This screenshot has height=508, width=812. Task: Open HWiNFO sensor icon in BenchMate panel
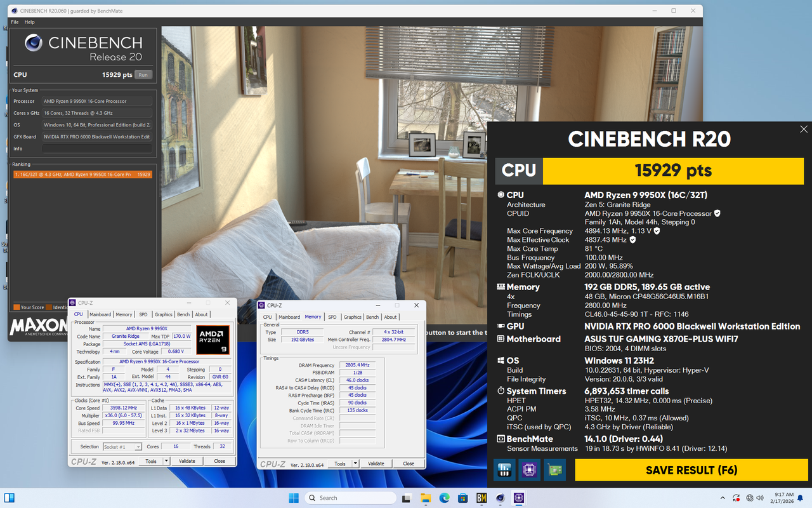[504, 469]
